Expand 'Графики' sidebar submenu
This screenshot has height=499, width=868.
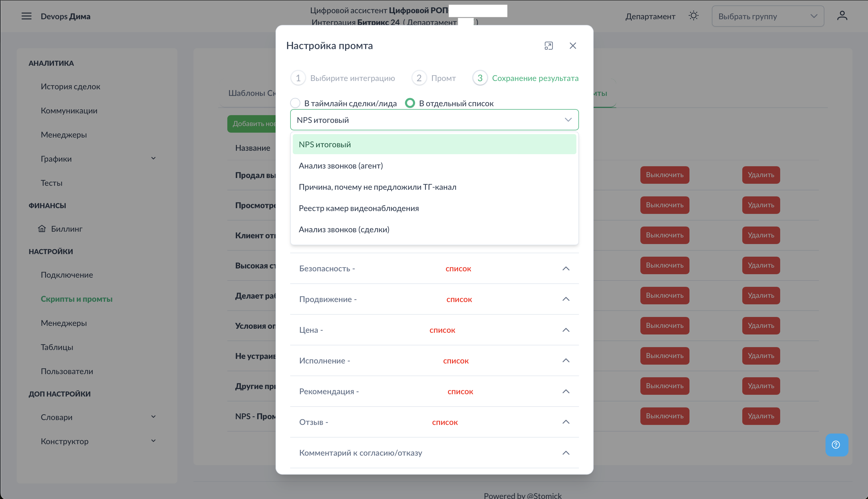click(x=154, y=158)
